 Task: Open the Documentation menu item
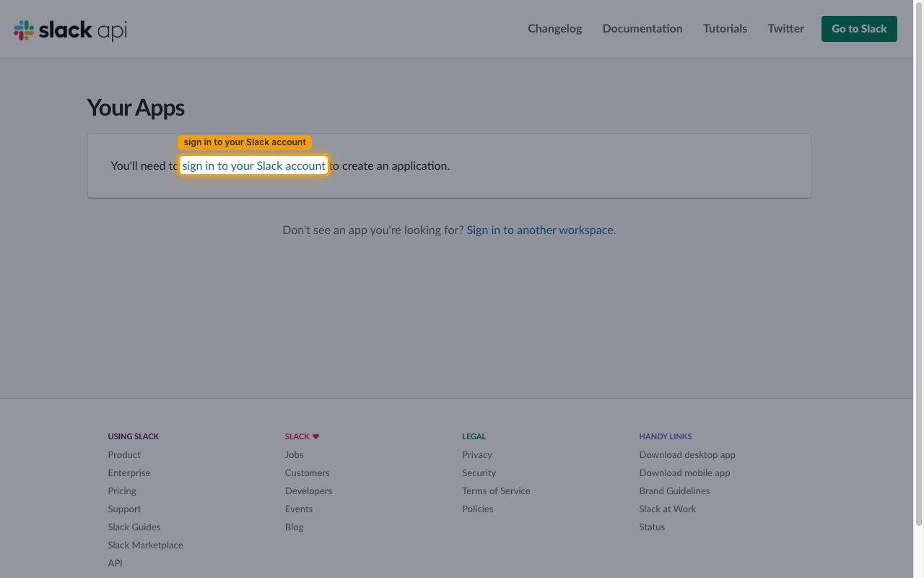(x=642, y=29)
